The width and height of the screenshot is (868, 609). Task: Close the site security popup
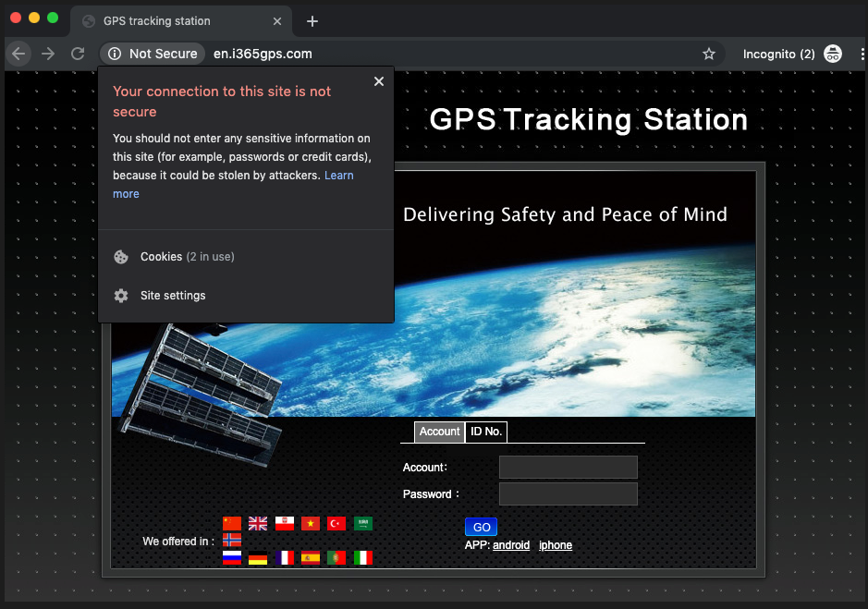[x=379, y=81]
